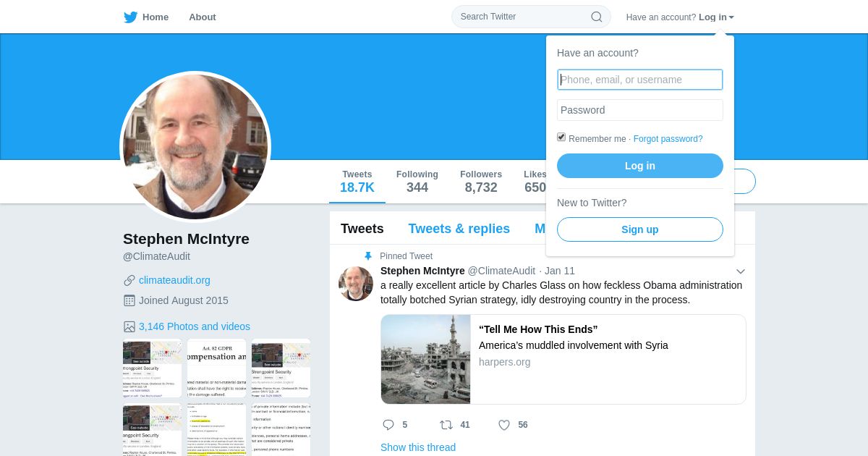The width and height of the screenshot is (868, 456).
Task: Open the tweet options chevron menu
Action: pos(741,271)
